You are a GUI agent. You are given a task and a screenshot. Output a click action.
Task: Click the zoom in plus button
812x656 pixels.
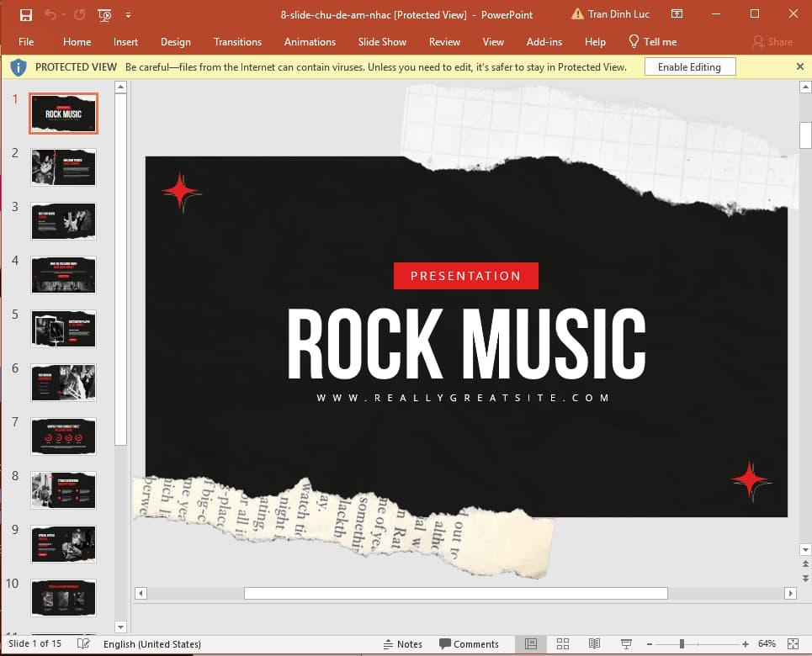tap(746, 644)
